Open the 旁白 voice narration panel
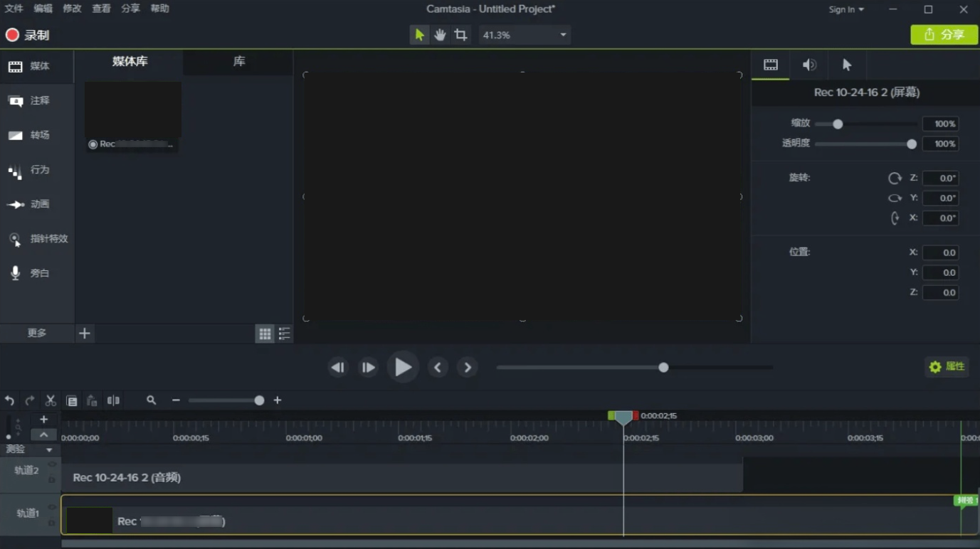The height and width of the screenshot is (549, 980). [37, 273]
